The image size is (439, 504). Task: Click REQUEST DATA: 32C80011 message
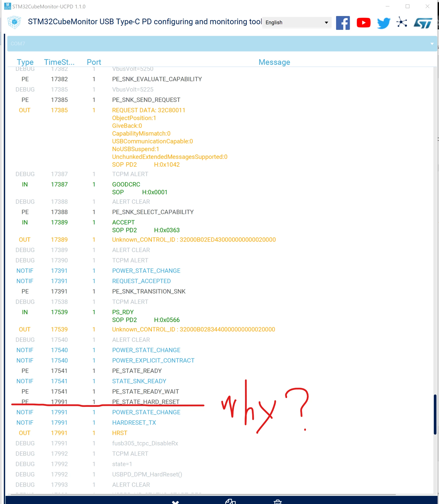point(149,110)
